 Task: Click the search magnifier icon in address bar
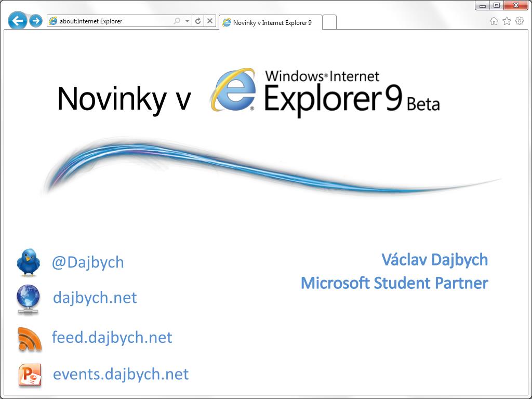coord(177,21)
